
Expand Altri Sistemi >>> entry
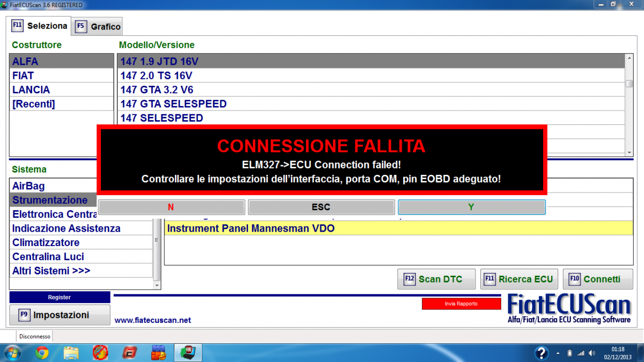(x=81, y=271)
